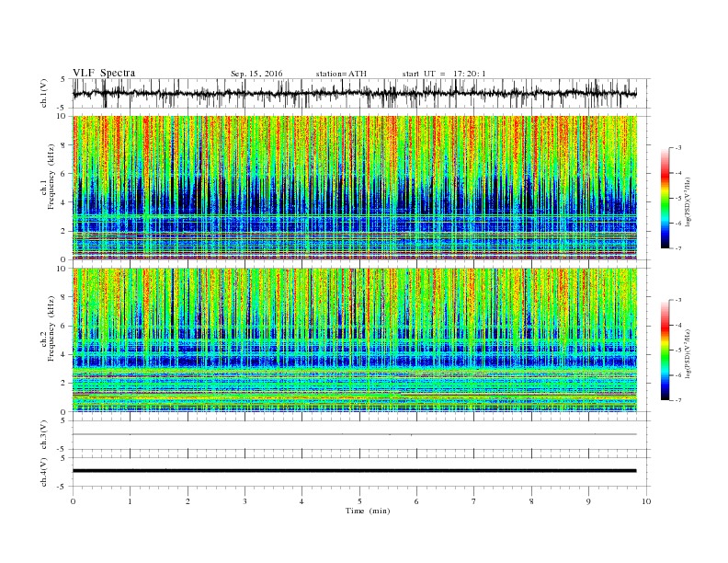
Task: Click time axis tick label "1"
Action: 130,501
